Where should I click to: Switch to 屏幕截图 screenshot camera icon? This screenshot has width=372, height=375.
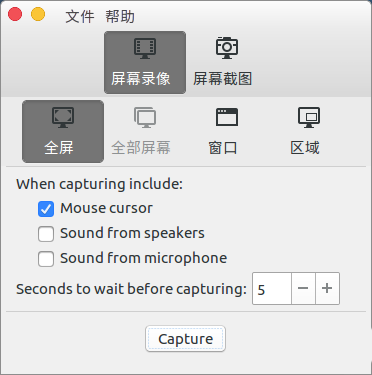(x=227, y=48)
